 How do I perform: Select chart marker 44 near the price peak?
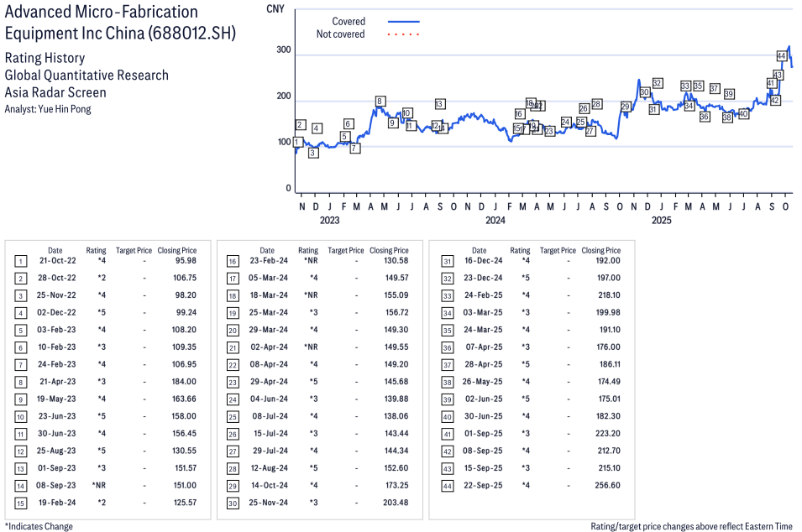(782, 56)
